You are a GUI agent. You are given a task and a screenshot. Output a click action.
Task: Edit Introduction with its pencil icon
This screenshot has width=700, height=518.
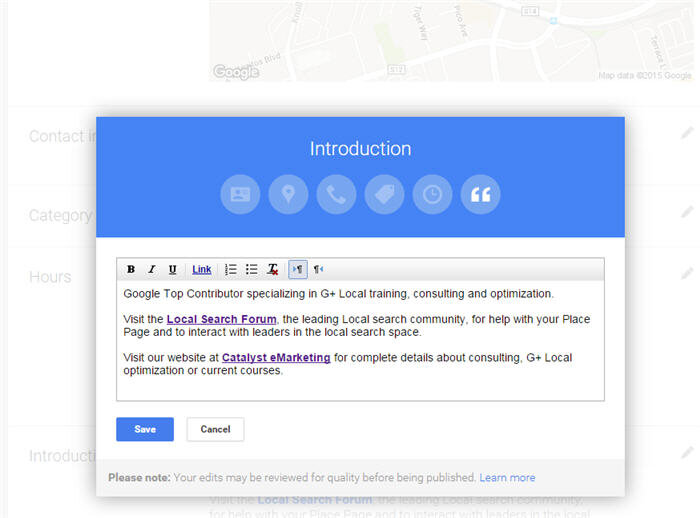coord(687,452)
